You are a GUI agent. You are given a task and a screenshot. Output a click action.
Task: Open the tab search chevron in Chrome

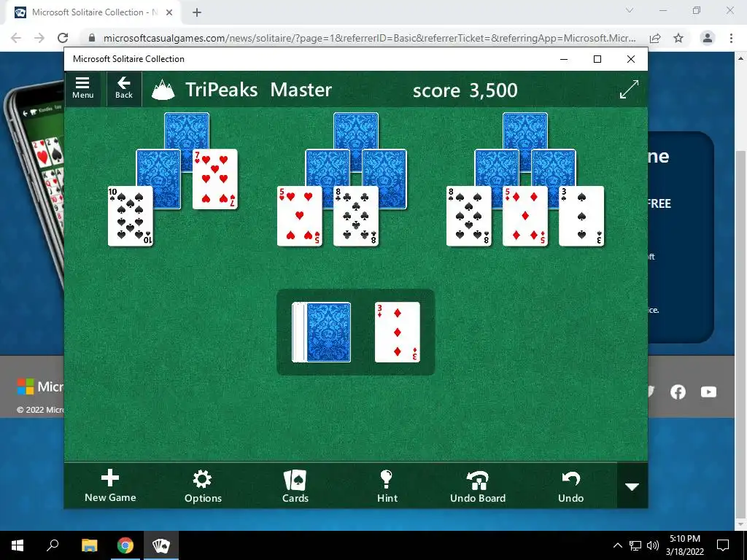630,10
